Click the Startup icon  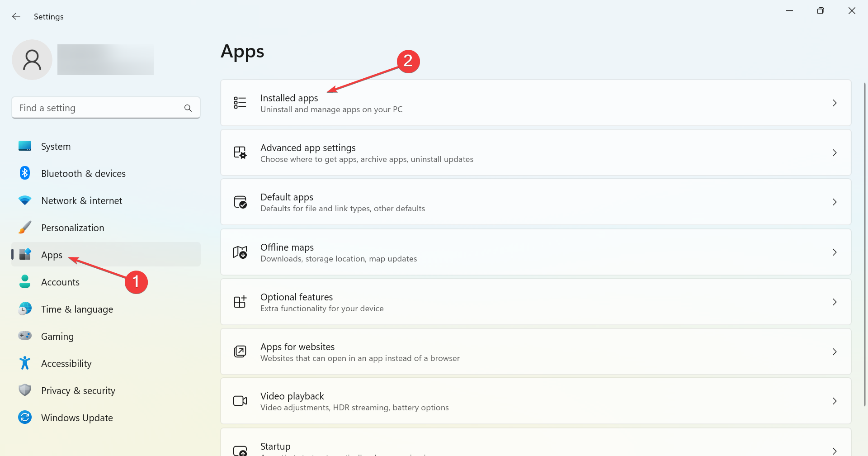coord(240,451)
